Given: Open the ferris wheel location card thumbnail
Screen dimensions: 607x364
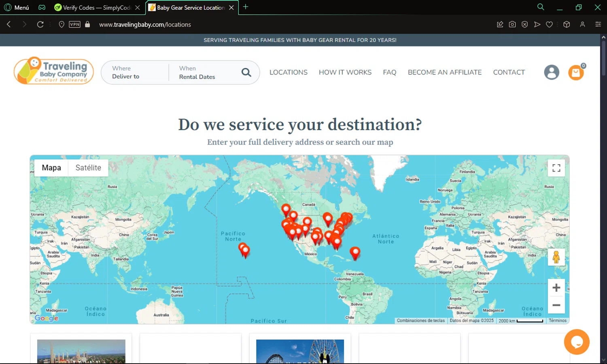Looking at the screenshot, I should click(x=300, y=351).
